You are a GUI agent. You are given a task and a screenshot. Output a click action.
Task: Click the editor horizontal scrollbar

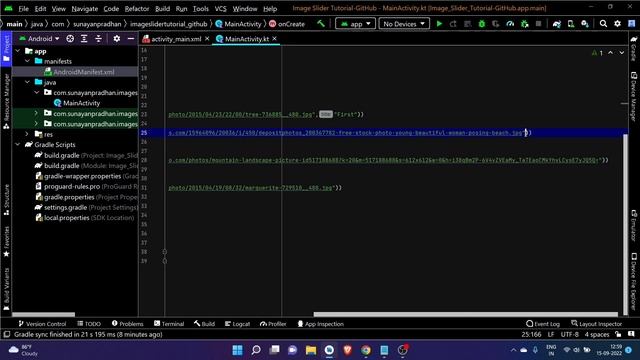(x=465, y=314)
